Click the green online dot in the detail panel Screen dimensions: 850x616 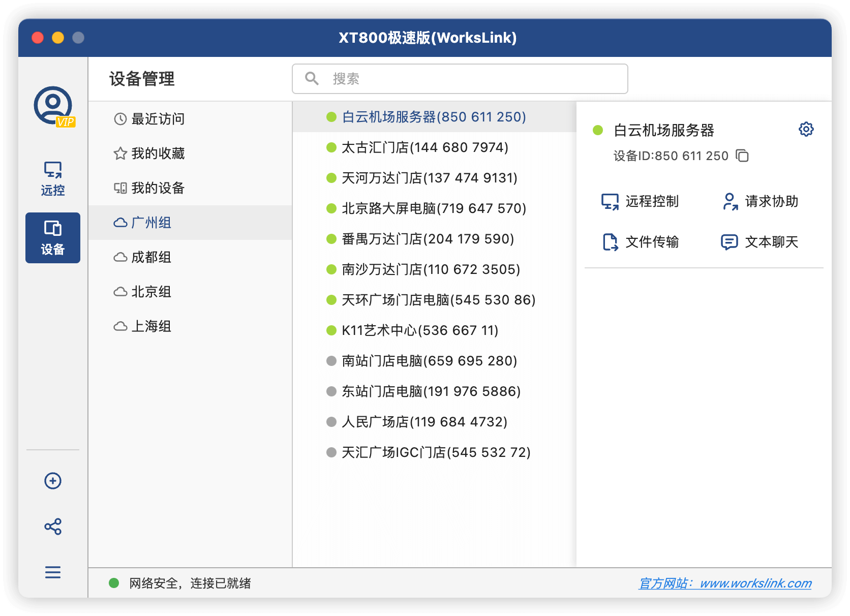[x=598, y=130]
